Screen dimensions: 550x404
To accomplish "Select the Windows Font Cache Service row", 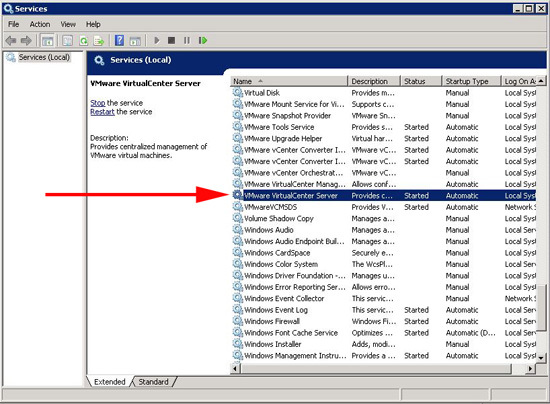I will [384, 333].
